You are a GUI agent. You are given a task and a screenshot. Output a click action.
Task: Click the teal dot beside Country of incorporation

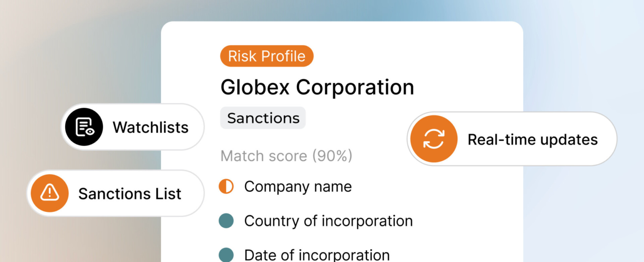point(226,221)
